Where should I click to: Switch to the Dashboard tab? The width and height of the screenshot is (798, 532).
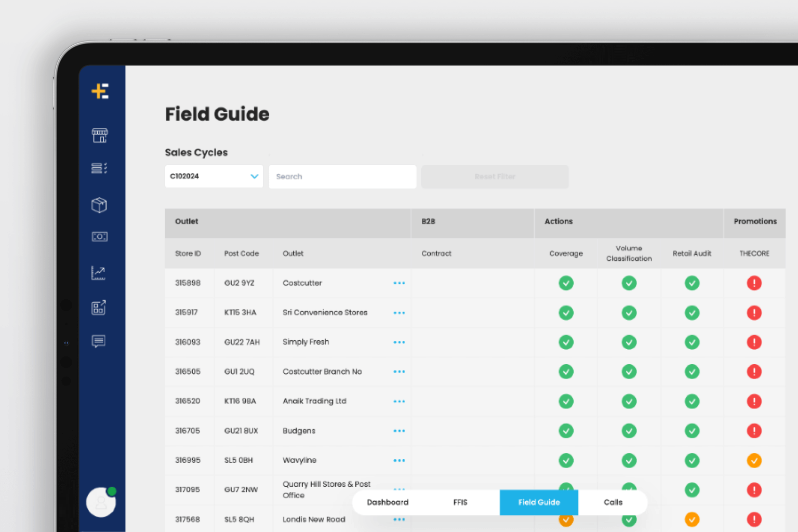point(388,502)
